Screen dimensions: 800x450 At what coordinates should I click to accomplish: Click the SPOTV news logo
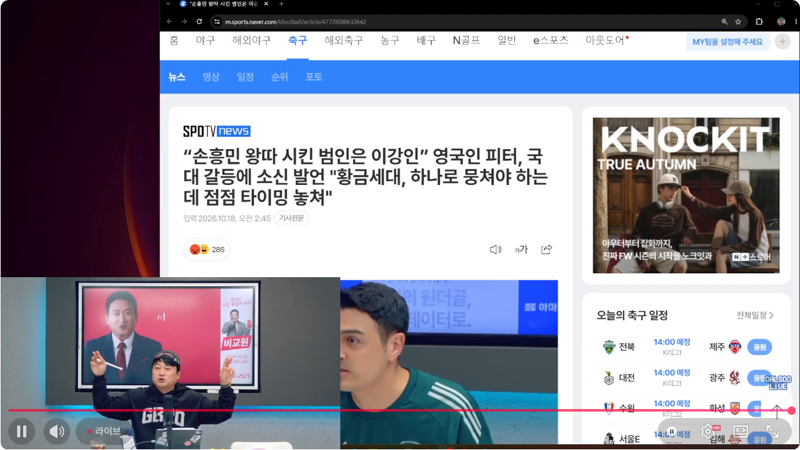click(217, 131)
